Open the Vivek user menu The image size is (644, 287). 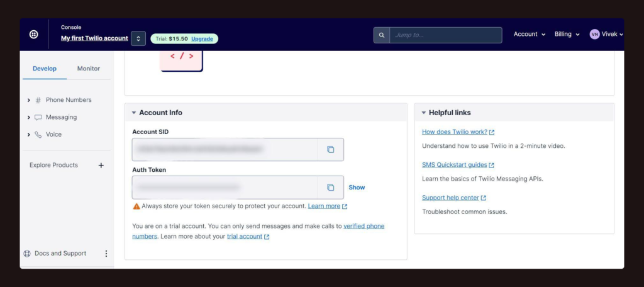(606, 35)
